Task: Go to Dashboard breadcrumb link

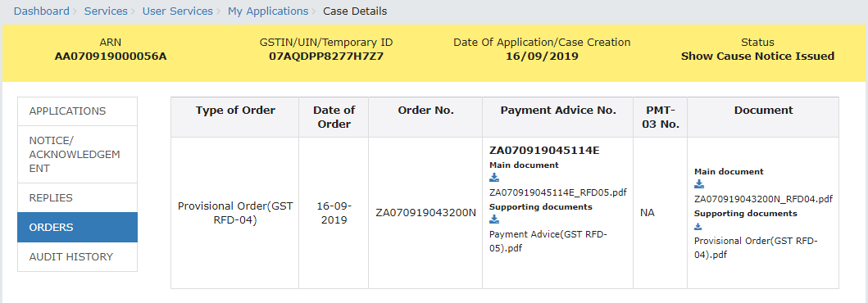Action: click(42, 11)
